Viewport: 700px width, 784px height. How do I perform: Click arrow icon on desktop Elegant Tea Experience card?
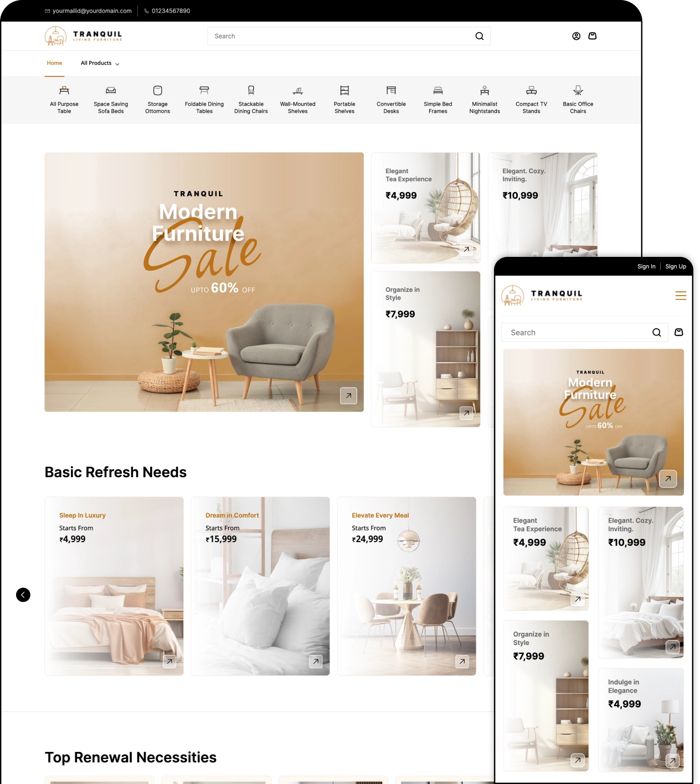click(x=466, y=250)
